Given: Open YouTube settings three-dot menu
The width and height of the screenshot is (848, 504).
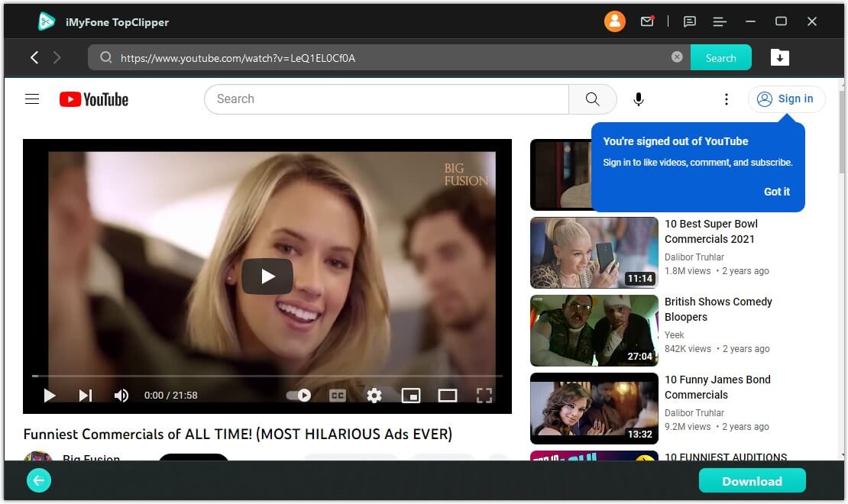Looking at the screenshot, I should (726, 99).
